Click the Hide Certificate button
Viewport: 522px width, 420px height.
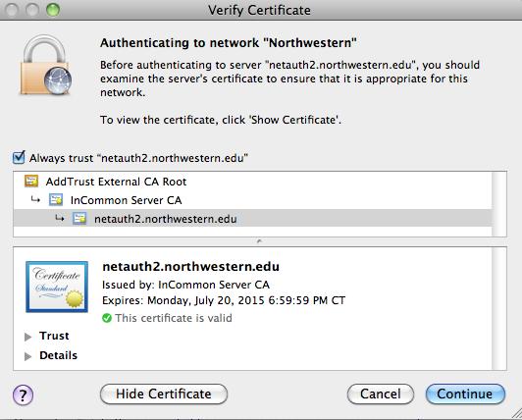(164, 394)
